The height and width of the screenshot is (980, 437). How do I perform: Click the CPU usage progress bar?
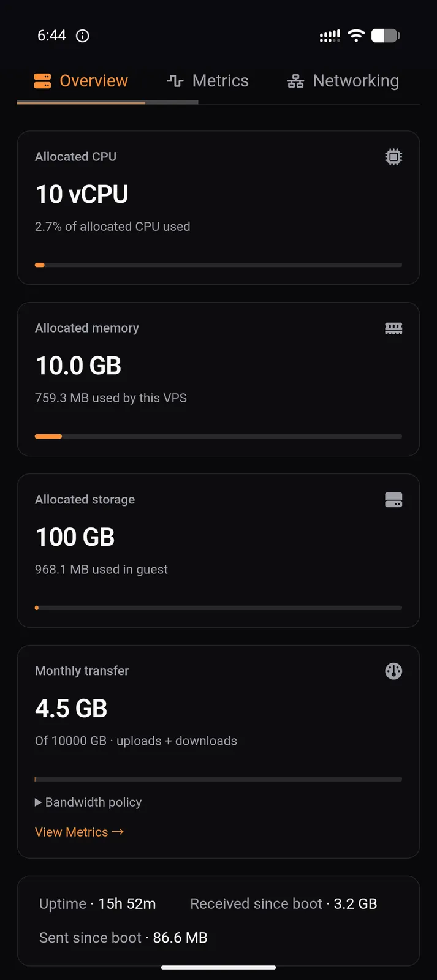point(218,265)
